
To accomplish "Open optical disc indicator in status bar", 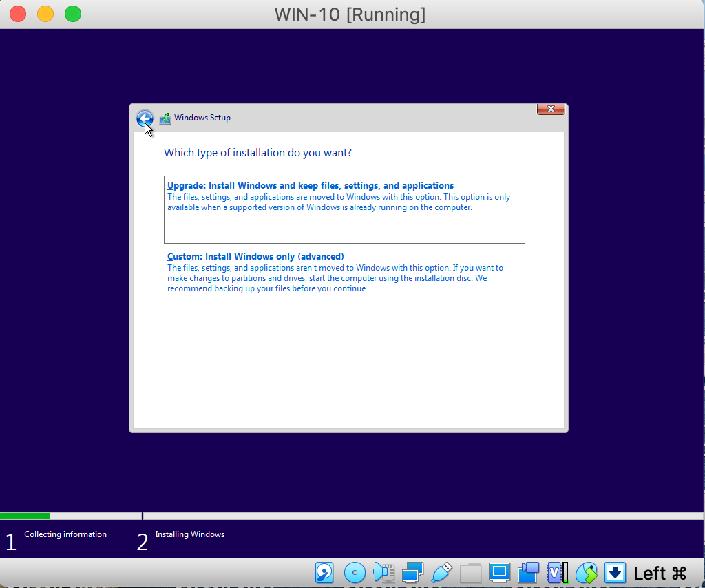I will [x=355, y=573].
